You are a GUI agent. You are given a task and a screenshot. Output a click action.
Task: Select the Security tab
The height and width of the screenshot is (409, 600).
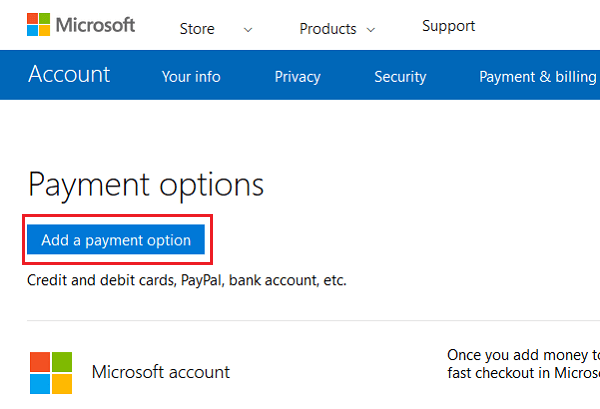400,76
